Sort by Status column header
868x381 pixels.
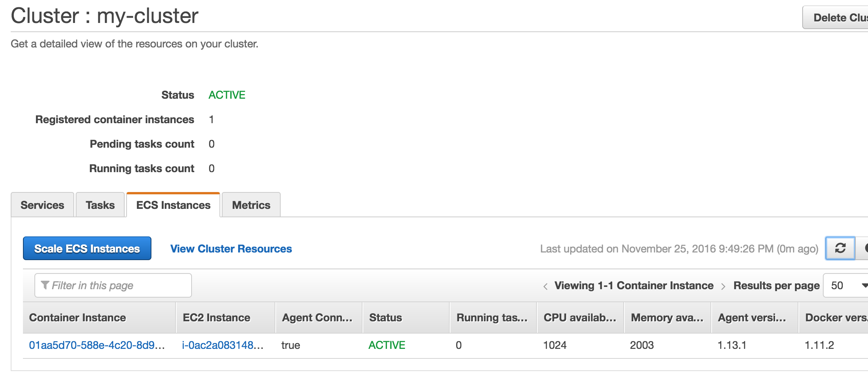[406, 317]
